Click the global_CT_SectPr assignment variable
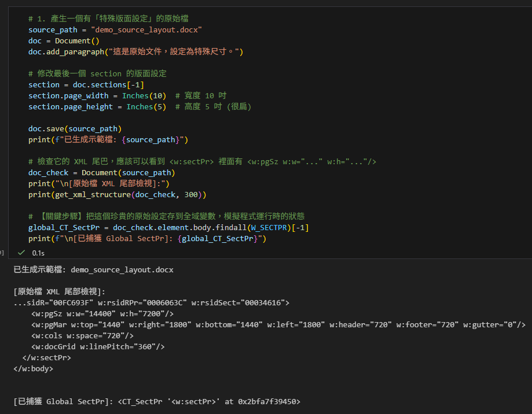Screen dimensions: 532x414 pos(64,227)
